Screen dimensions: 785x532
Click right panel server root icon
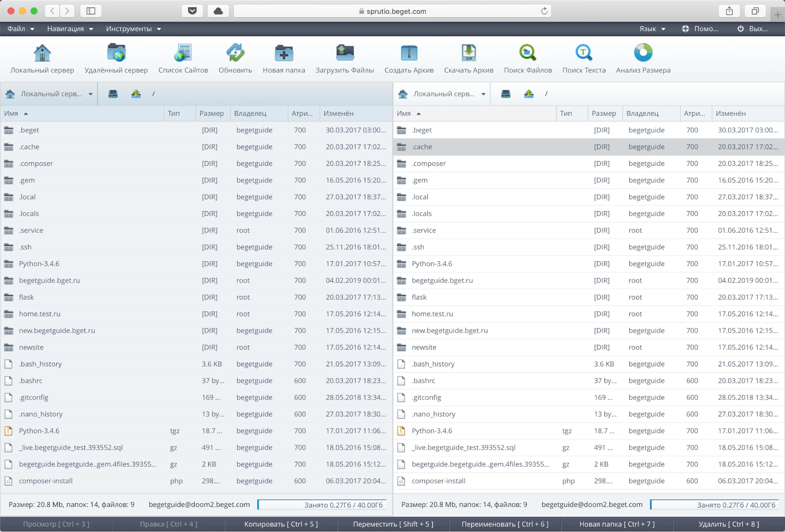click(x=506, y=94)
